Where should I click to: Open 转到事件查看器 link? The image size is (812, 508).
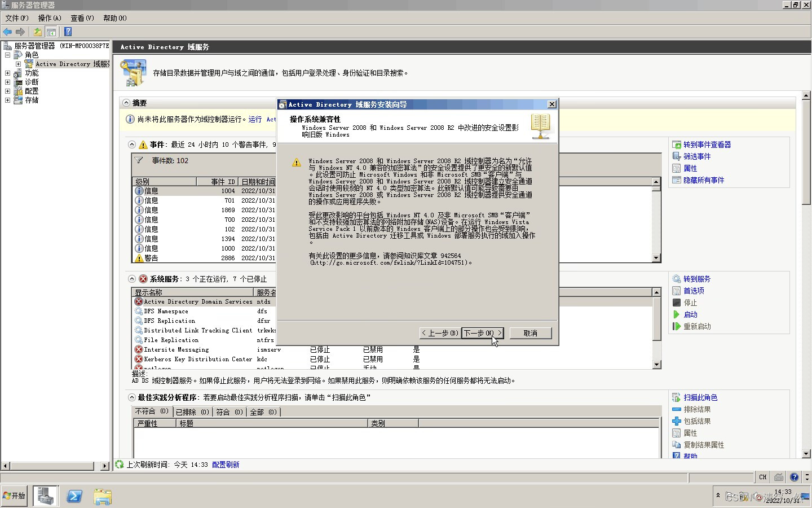707,144
